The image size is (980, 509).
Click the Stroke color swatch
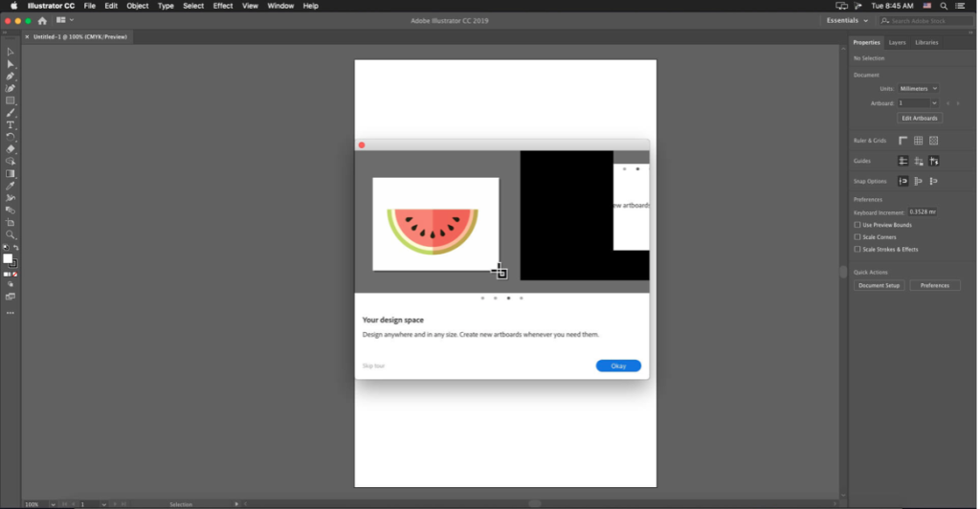tap(13, 264)
